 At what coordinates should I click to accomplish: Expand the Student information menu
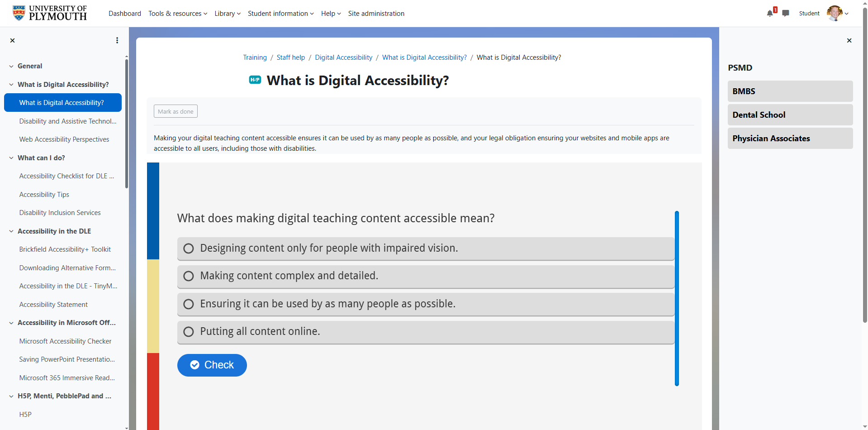point(280,14)
